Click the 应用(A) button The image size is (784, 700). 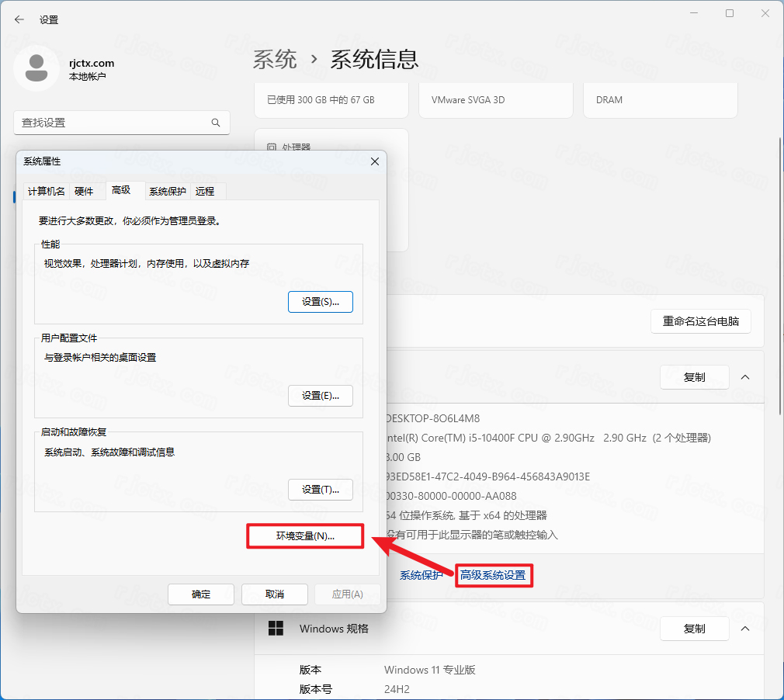click(x=348, y=594)
